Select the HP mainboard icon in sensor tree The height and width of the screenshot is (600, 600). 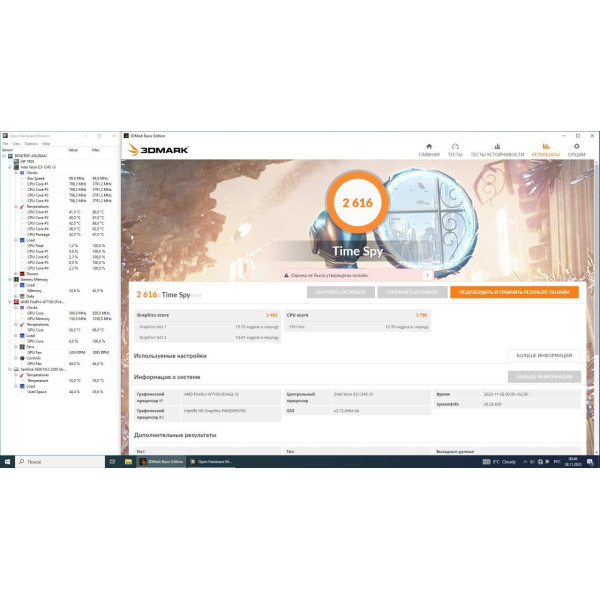[16, 161]
